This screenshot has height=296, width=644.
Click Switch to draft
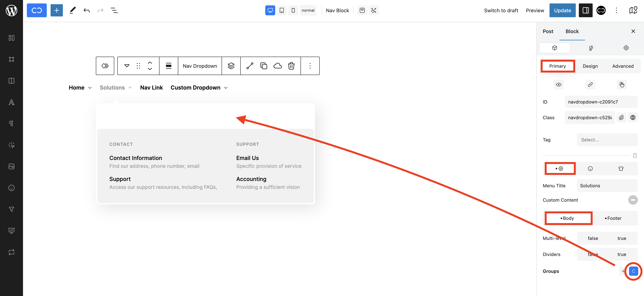501,11
